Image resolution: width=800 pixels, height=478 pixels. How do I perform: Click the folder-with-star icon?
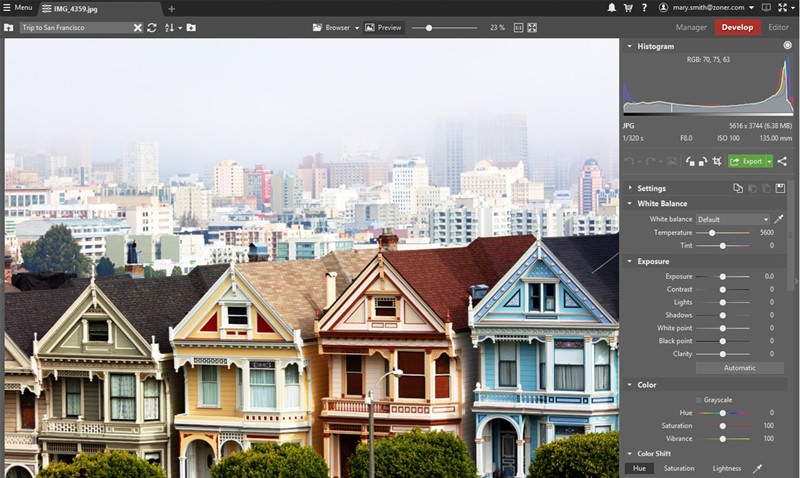tap(191, 28)
